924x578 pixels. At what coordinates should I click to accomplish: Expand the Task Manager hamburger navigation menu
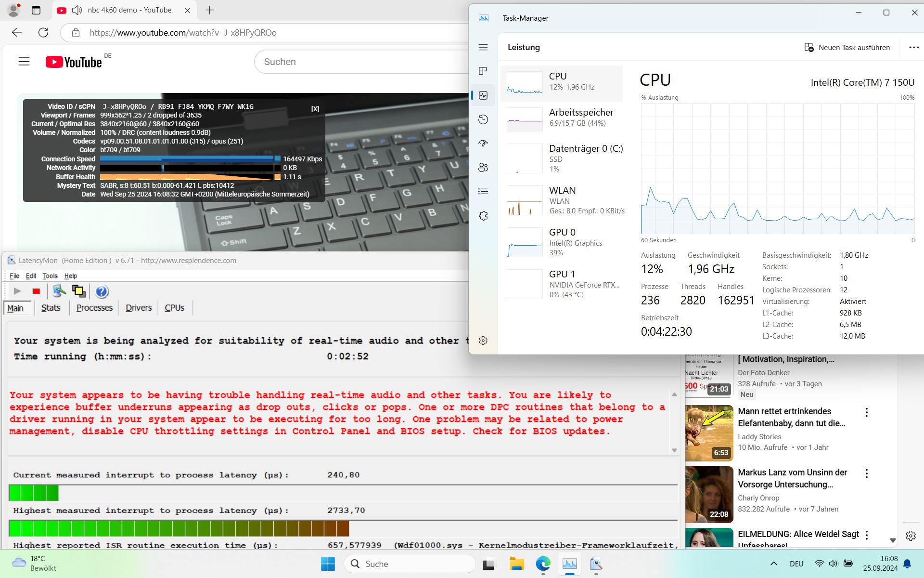(x=483, y=47)
